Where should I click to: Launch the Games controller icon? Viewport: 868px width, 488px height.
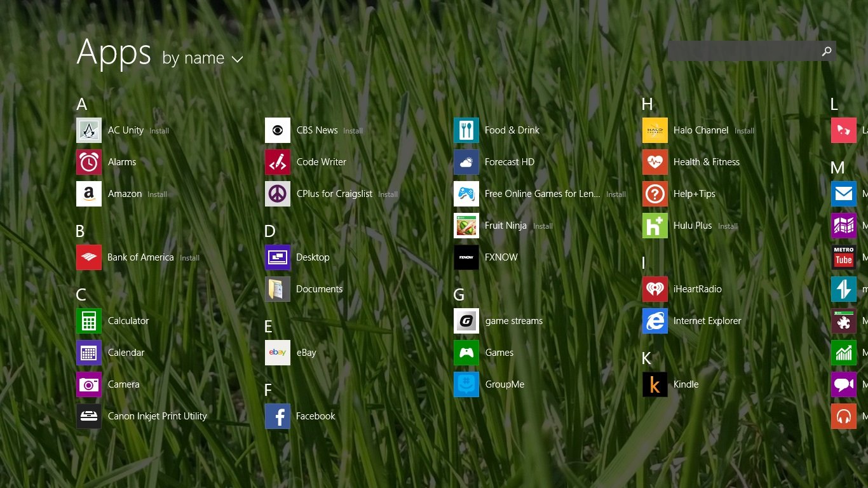(x=466, y=353)
